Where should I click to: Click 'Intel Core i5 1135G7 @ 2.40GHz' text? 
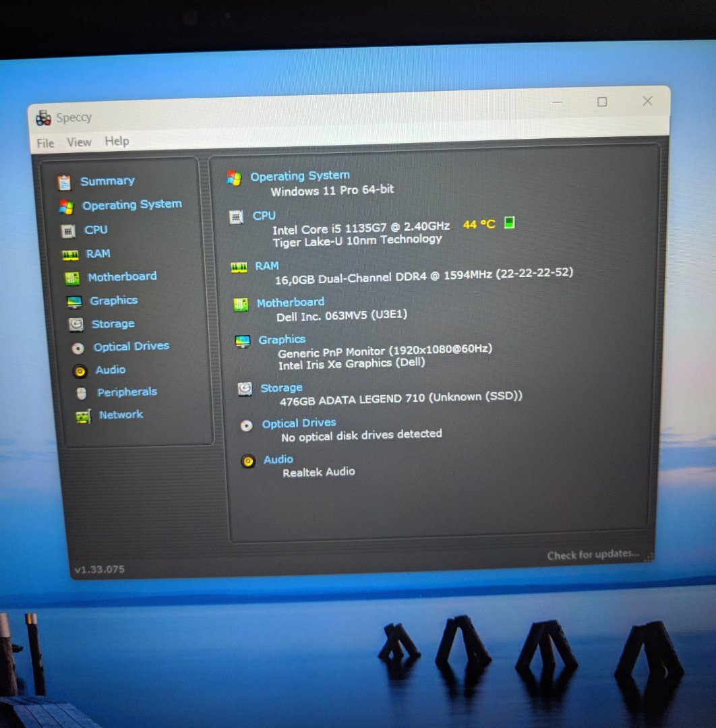pyautogui.click(x=361, y=228)
